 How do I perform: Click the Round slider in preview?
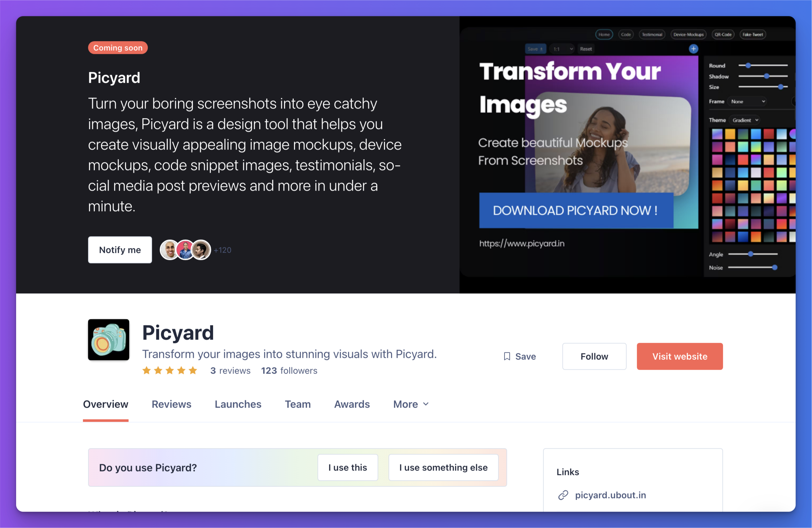pyautogui.click(x=763, y=65)
